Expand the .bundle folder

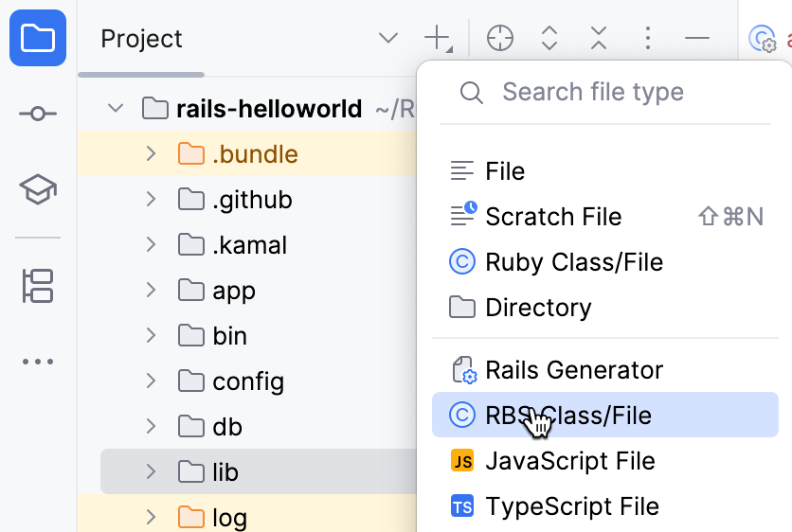[x=151, y=154]
